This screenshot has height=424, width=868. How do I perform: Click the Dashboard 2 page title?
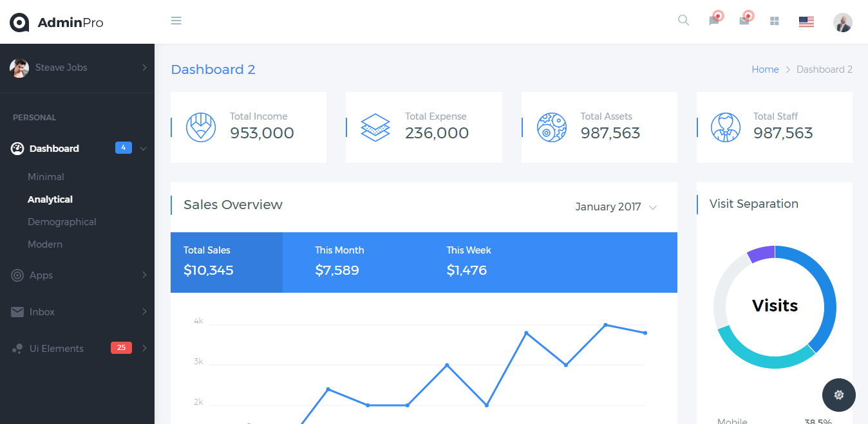pos(213,69)
